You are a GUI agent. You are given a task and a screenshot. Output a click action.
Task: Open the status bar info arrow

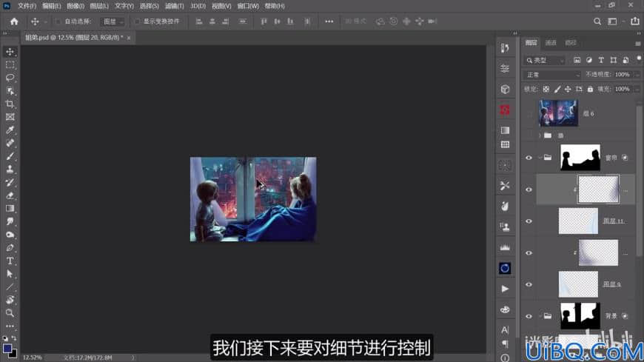click(x=133, y=358)
